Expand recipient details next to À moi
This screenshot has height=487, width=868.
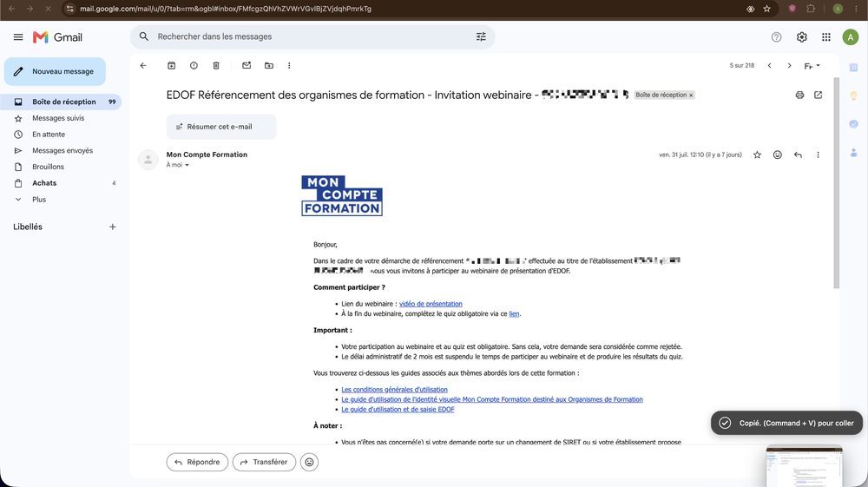pos(187,166)
